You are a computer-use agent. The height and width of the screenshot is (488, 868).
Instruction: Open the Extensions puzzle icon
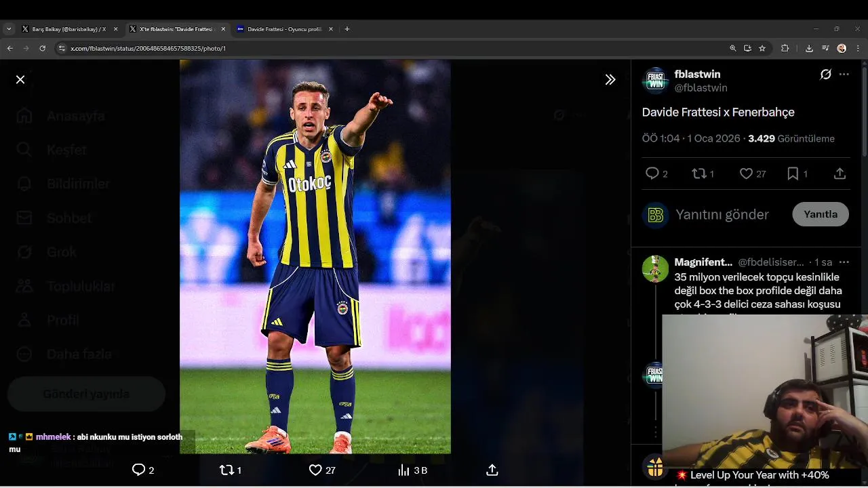(x=785, y=48)
